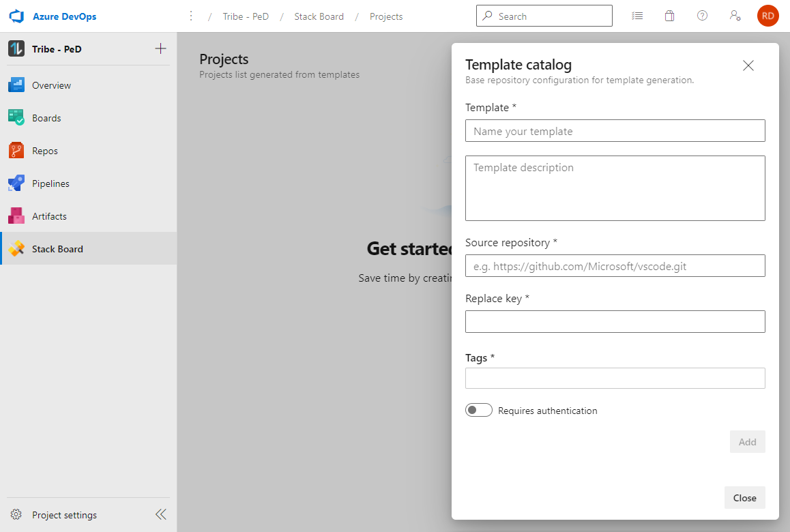Go to Tribe - PeD breadcrumb
The height and width of the screenshot is (532, 790).
246,16
